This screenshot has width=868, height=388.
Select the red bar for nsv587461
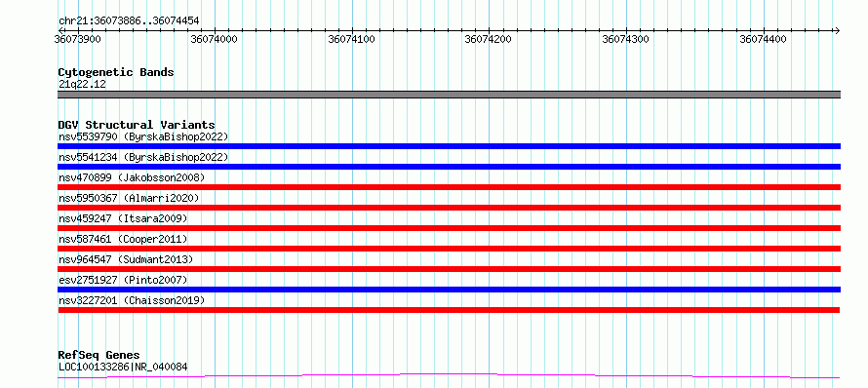[449, 249]
